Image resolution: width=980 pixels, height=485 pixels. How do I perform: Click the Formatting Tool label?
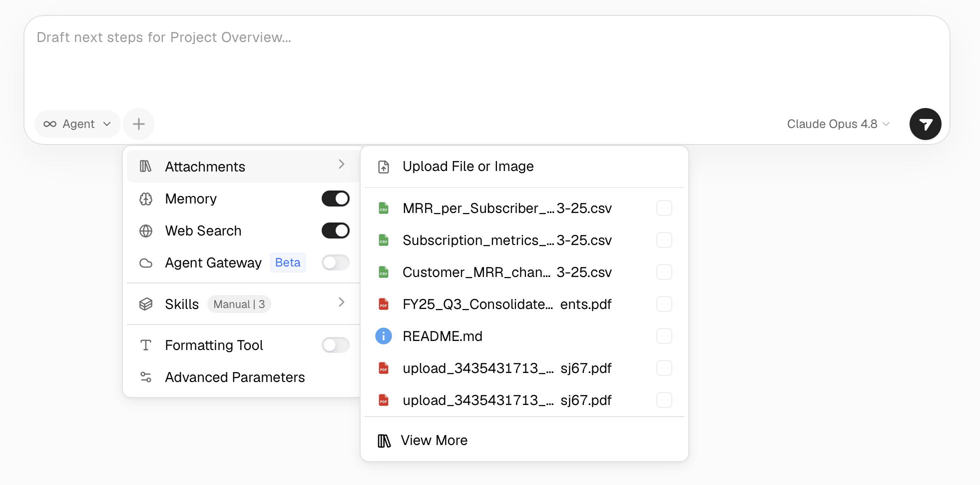(214, 345)
